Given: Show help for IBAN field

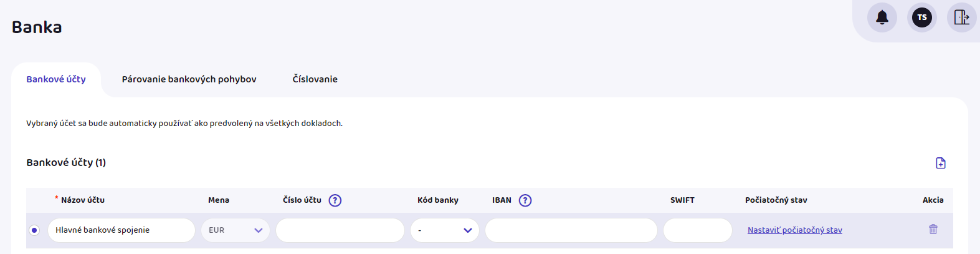Looking at the screenshot, I should point(525,200).
